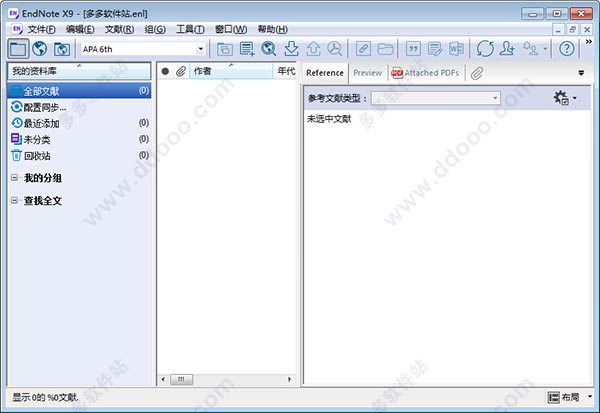Switch to Online Search mode globe icon
The width and height of the screenshot is (600, 413).
click(40, 49)
